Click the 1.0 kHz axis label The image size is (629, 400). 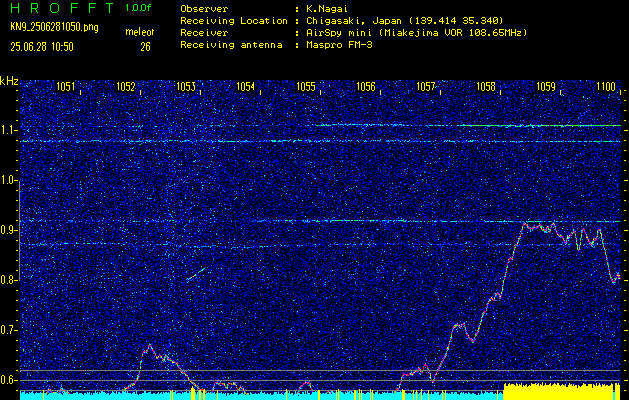pos(8,180)
